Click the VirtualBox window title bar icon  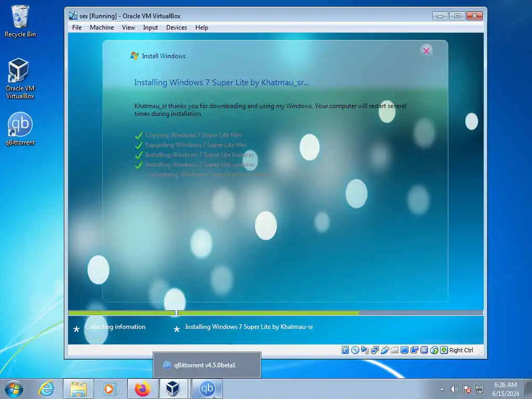(73, 16)
